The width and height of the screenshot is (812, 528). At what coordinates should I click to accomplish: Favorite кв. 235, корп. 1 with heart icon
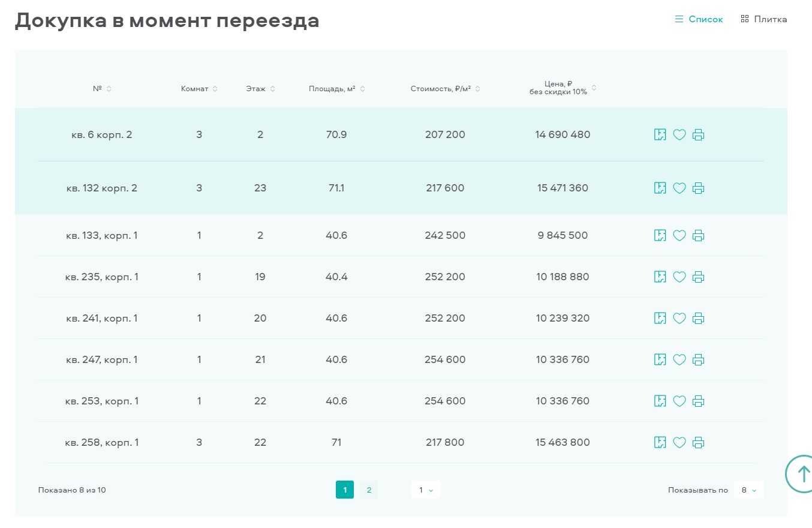679,277
